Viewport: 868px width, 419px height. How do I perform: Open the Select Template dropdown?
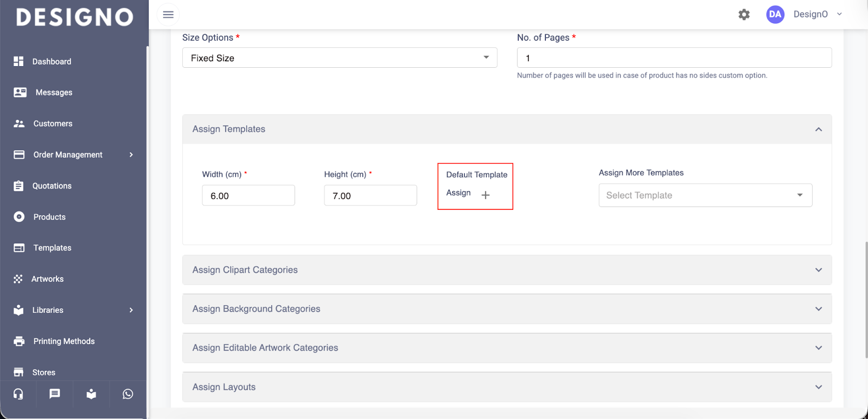(x=705, y=195)
